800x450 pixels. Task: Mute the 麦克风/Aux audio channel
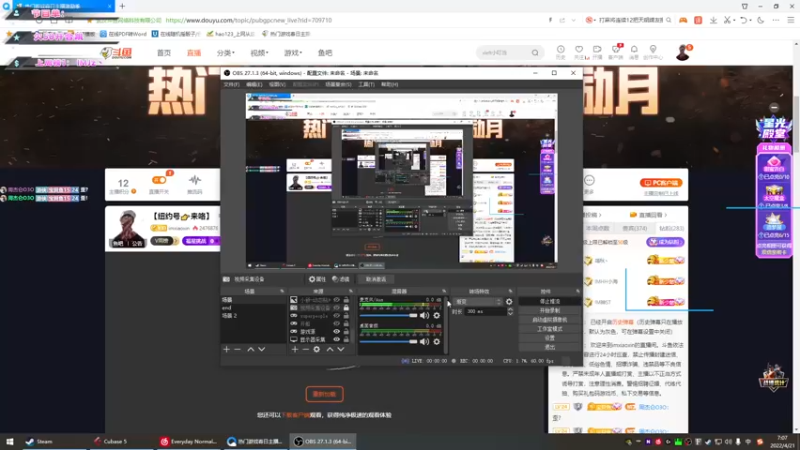424,315
